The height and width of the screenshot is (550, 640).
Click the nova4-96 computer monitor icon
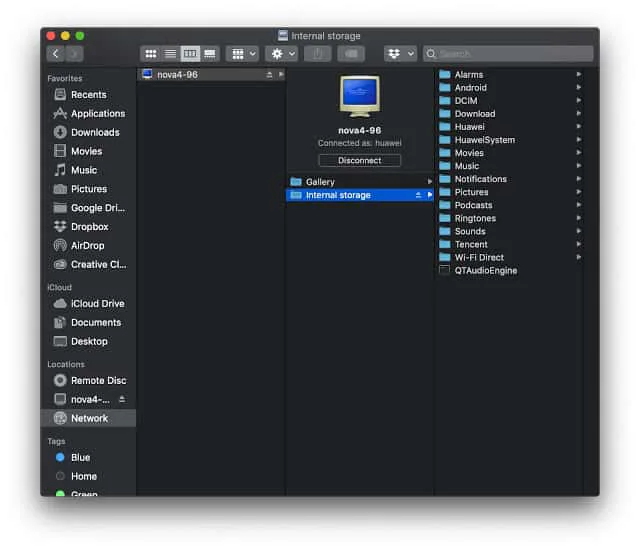(360, 96)
